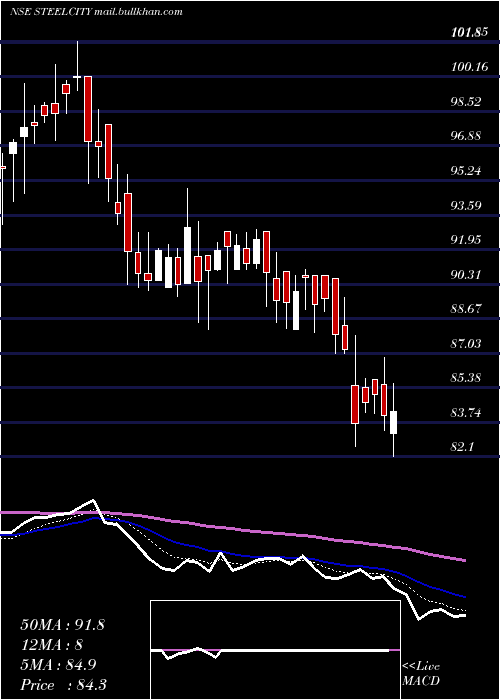Click the last white candlestick on the chart
Screen dimensions: 500x700
(393, 422)
